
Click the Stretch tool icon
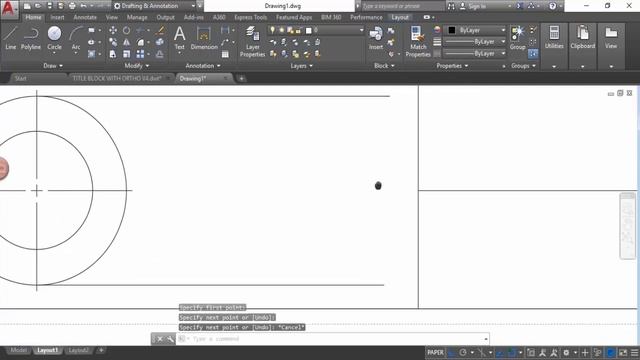coord(113,54)
